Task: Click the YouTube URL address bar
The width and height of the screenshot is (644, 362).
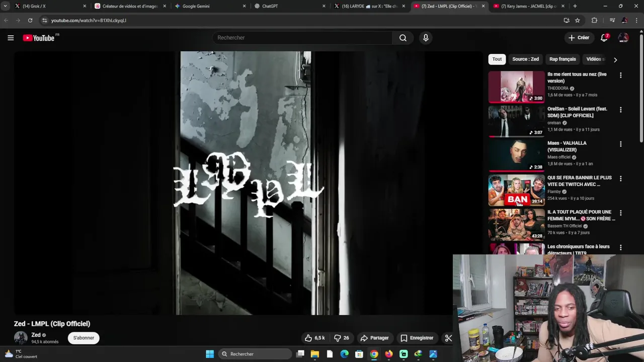Action: click(302, 21)
